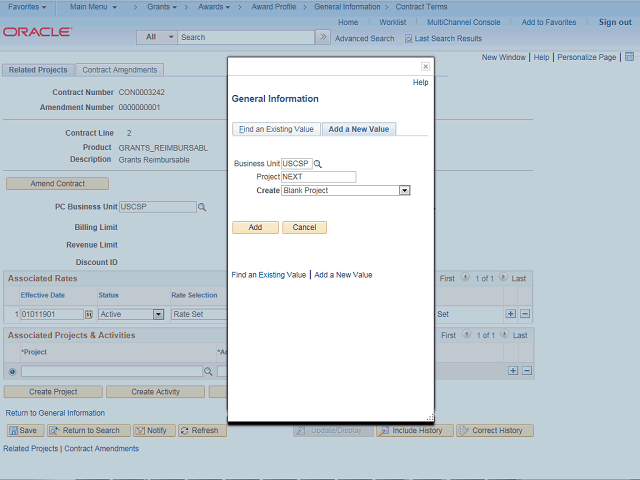Image resolution: width=640 pixels, height=480 pixels.
Task: Click the Oracle logo
Action: coord(38,32)
